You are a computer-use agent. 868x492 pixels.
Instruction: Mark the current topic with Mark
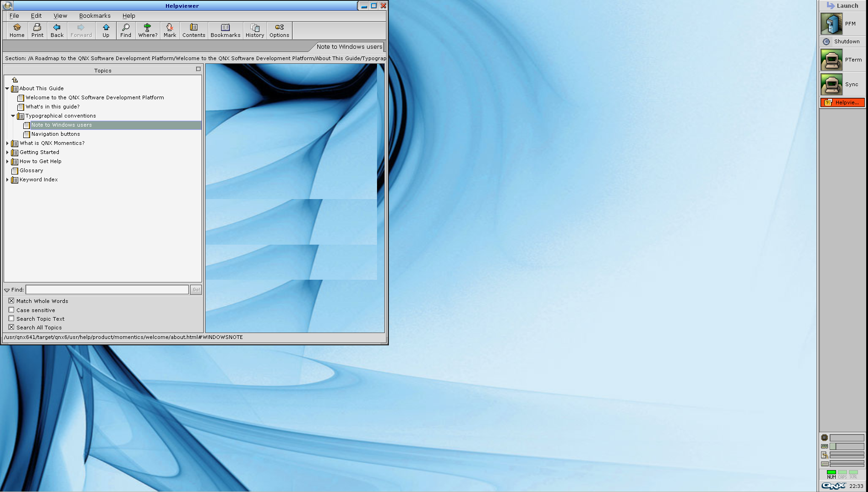click(170, 30)
